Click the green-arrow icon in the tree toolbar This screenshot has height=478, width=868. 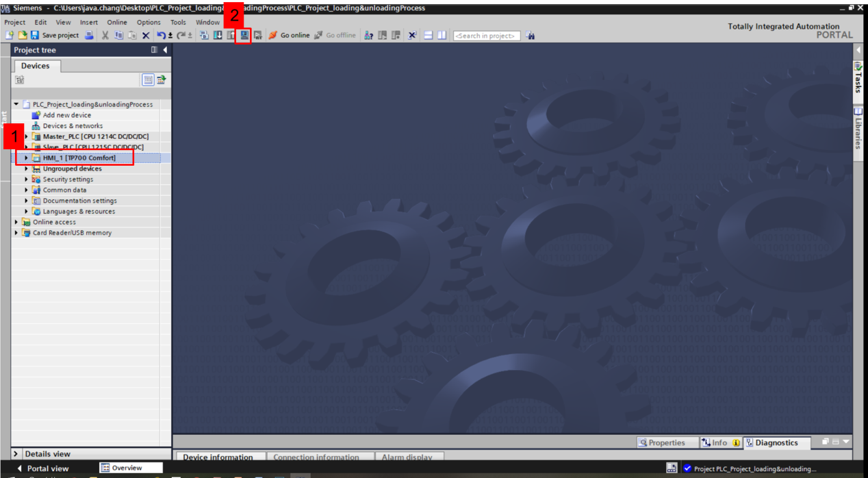pos(162,80)
